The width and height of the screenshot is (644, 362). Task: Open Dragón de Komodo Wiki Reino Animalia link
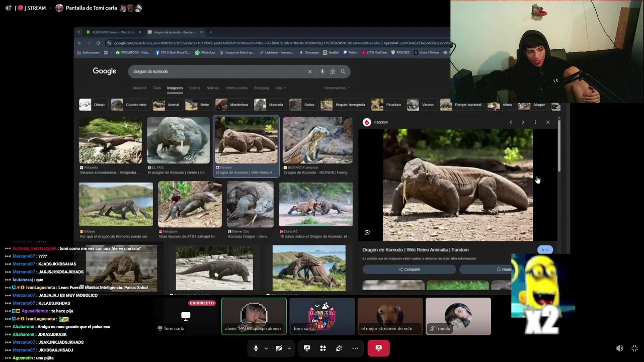(x=416, y=250)
